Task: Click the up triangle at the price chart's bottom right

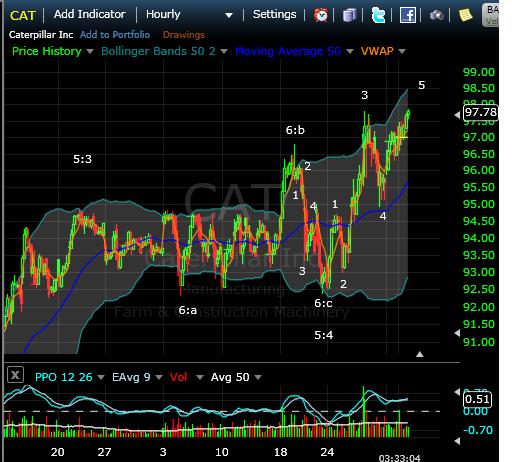Action: [420, 354]
